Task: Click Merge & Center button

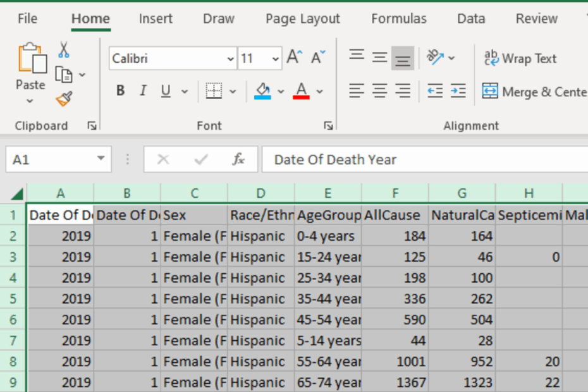Action: tap(534, 92)
